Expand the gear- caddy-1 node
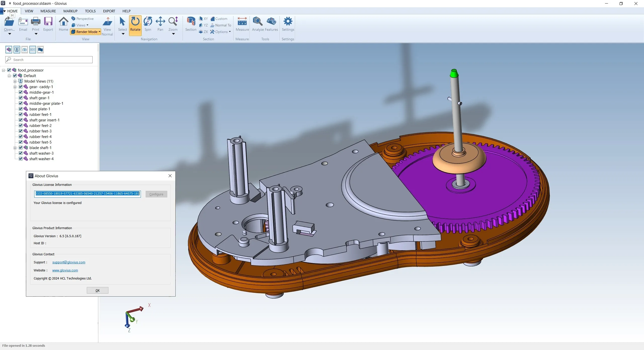Image resolution: width=644 pixels, height=350 pixels. [15, 87]
